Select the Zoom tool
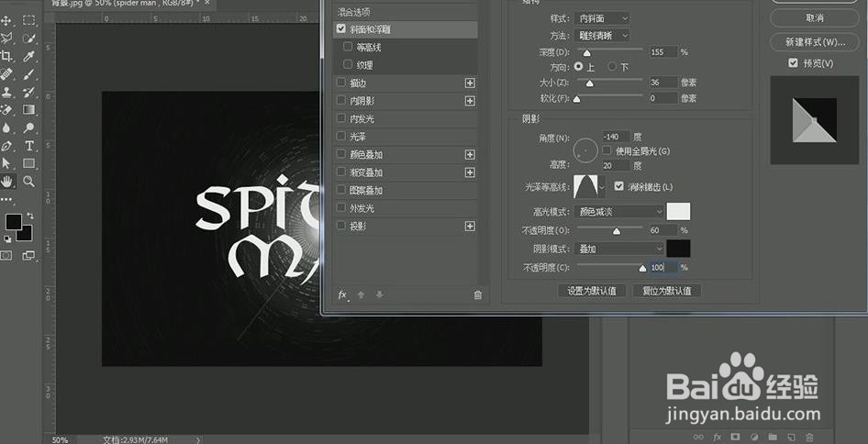Screen dimensions: 868x444 [x=28, y=181]
